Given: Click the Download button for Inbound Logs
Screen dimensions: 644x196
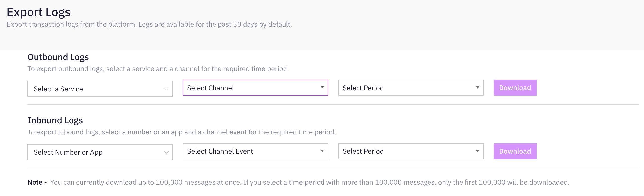Looking at the screenshot, I should [x=514, y=151].
